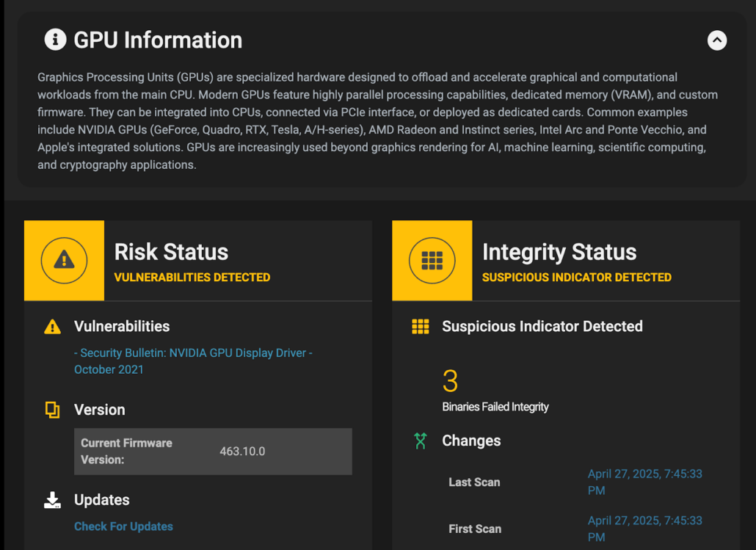Image resolution: width=756 pixels, height=550 pixels.
Task: Click the Integrity Status heading
Action: pos(559,252)
